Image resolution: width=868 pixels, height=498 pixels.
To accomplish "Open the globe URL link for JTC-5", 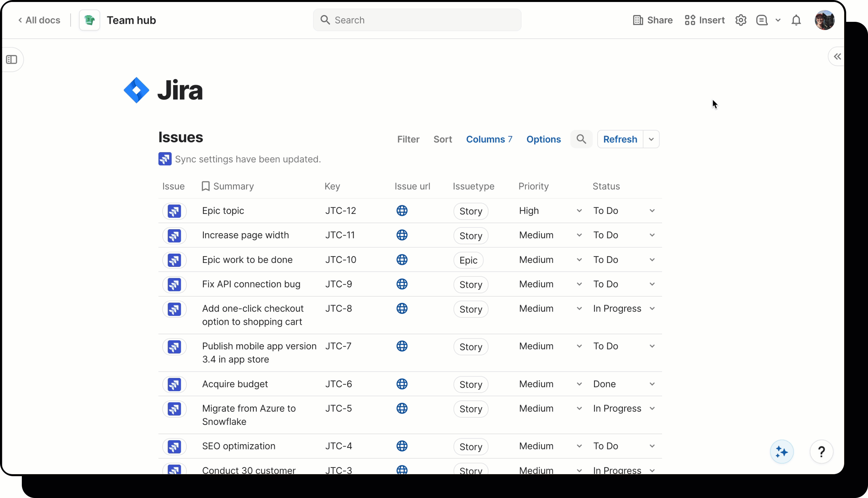I will tap(402, 408).
